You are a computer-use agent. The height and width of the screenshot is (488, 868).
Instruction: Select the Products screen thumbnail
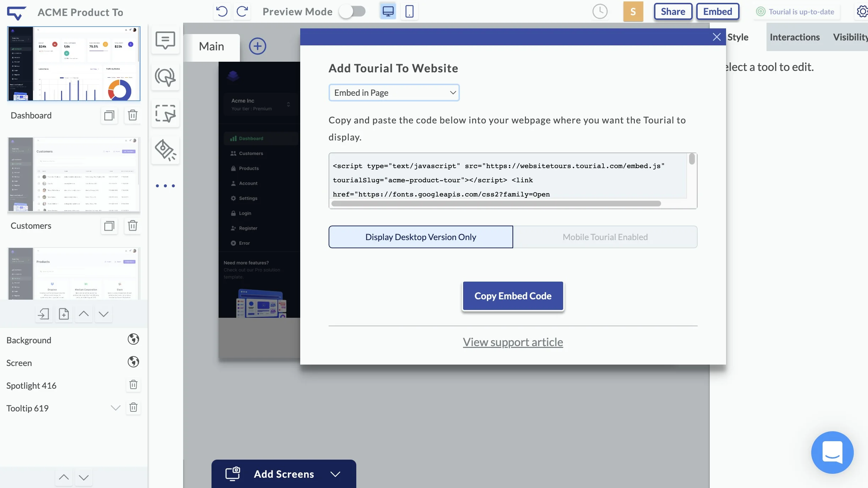coord(74,273)
